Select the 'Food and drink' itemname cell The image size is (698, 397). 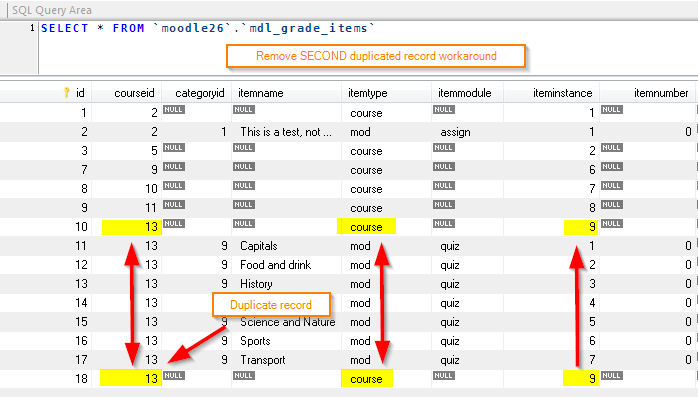coord(276,265)
